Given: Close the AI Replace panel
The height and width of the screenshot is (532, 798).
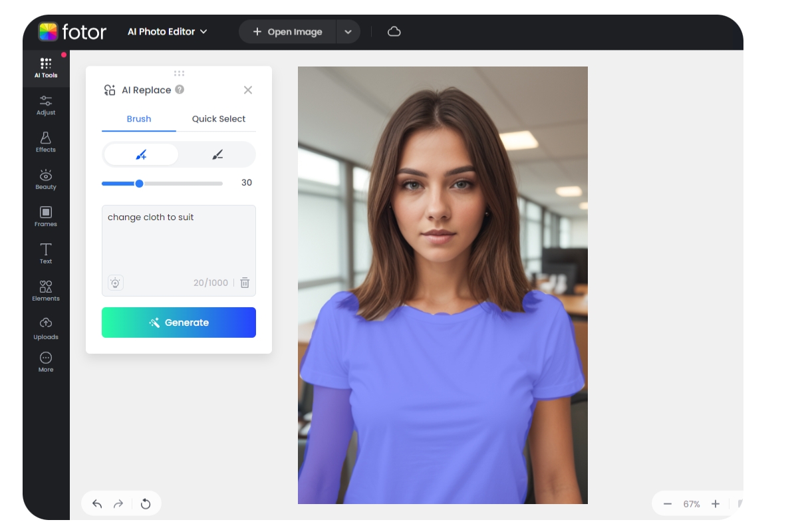Looking at the screenshot, I should tap(248, 90).
